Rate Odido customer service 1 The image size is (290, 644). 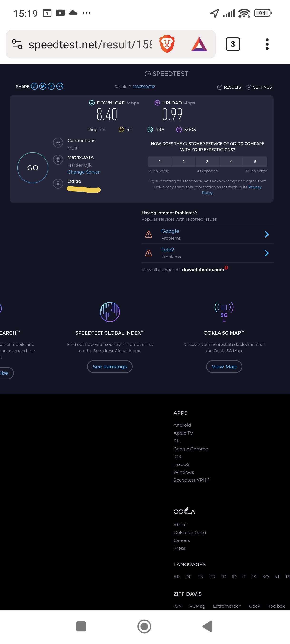pos(160,162)
